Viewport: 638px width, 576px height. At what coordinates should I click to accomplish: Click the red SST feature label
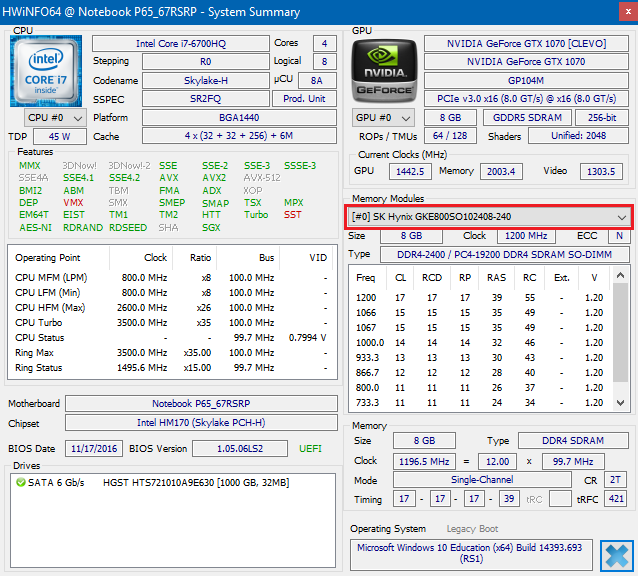tap(293, 215)
